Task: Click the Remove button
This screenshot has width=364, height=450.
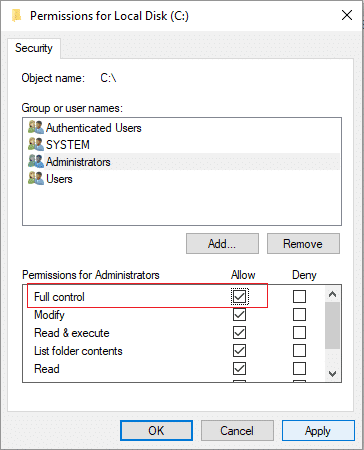Action: point(303,244)
